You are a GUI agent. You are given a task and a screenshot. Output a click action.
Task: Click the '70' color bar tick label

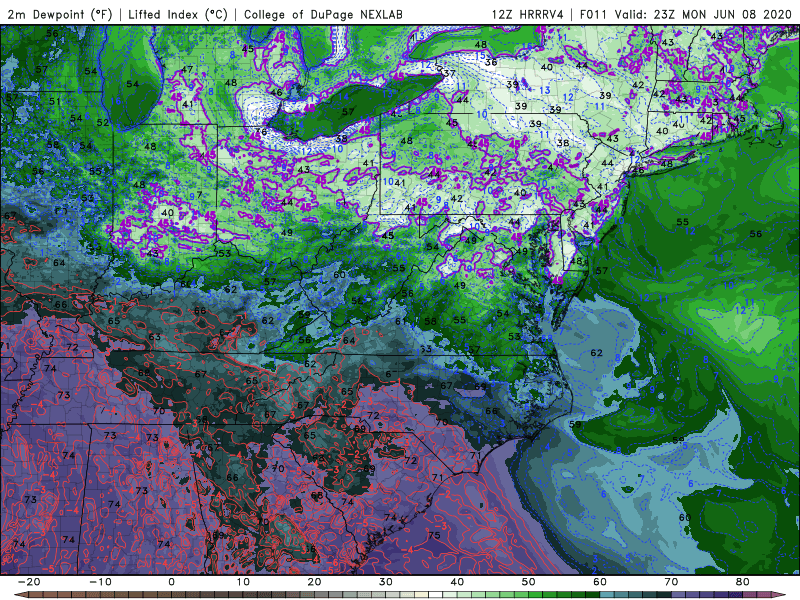coord(671,582)
